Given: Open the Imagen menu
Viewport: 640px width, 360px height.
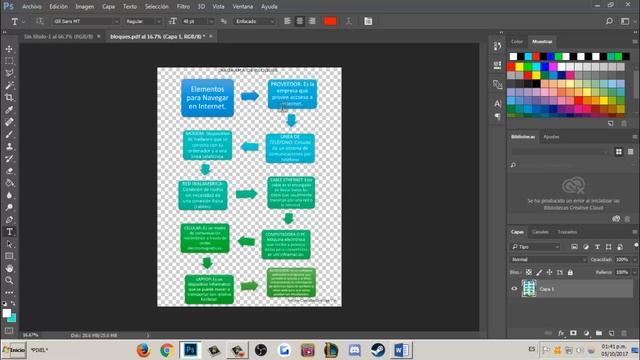Looking at the screenshot, I should click(84, 7).
